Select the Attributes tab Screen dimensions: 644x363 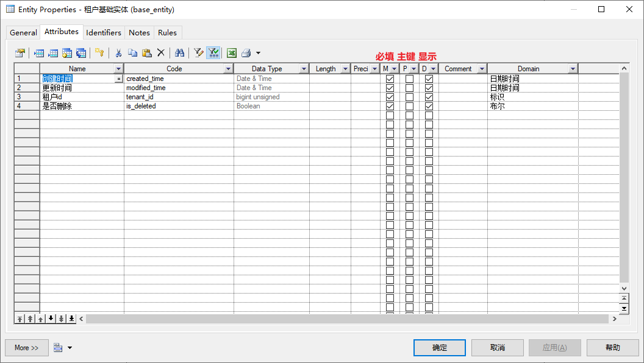tap(62, 32)
